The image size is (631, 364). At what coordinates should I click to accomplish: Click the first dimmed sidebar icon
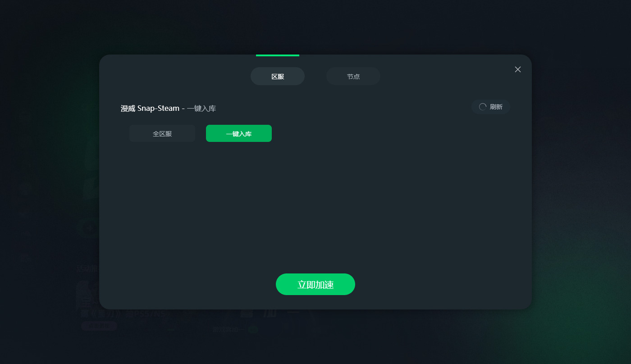coord(24,189)
